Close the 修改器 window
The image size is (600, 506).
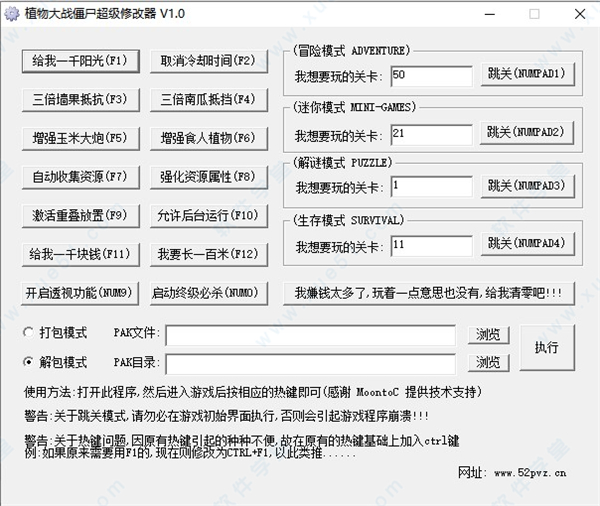coord(580,14)
